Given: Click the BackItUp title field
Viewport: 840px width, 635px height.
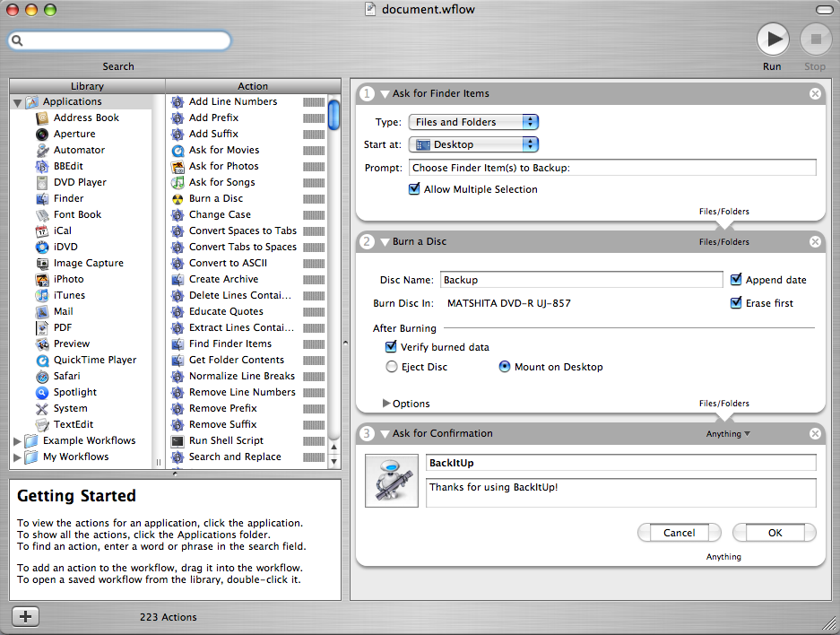Looking at the screenshot, I should tap(621, 463).
